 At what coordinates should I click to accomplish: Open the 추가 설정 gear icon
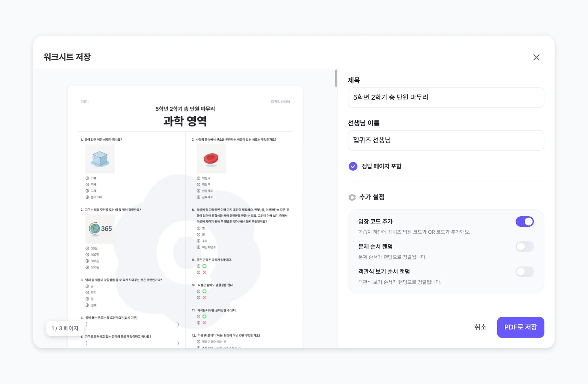pos(352,197)
